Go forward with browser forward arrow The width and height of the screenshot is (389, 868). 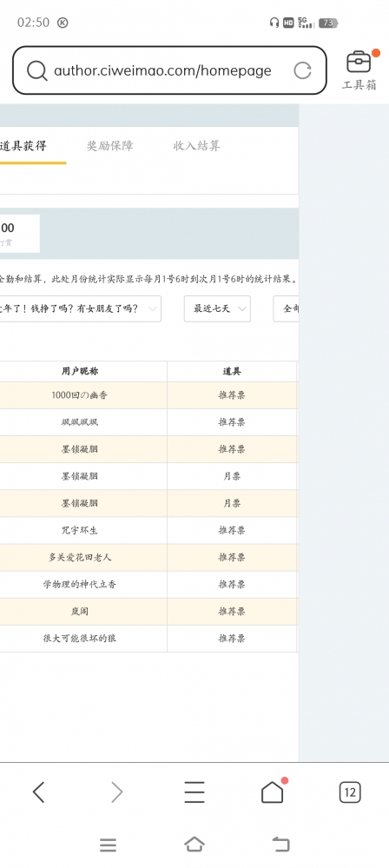116,792
